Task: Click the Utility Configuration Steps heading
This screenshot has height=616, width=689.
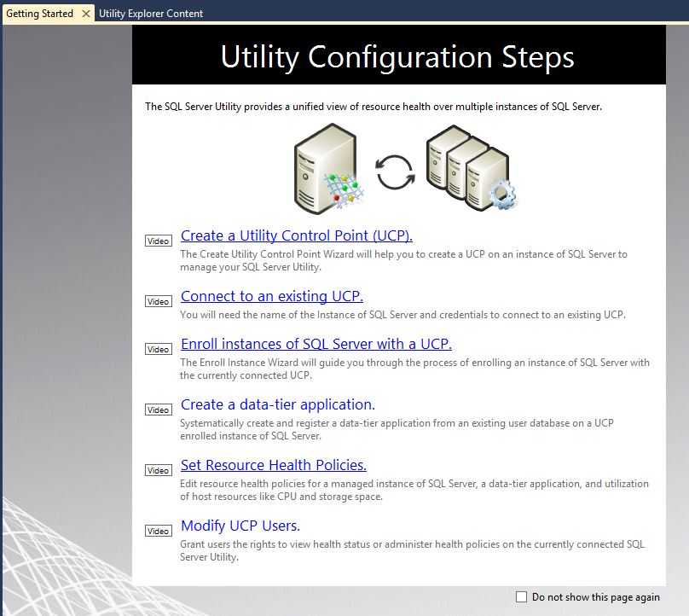Action: [x=397, y=56]
